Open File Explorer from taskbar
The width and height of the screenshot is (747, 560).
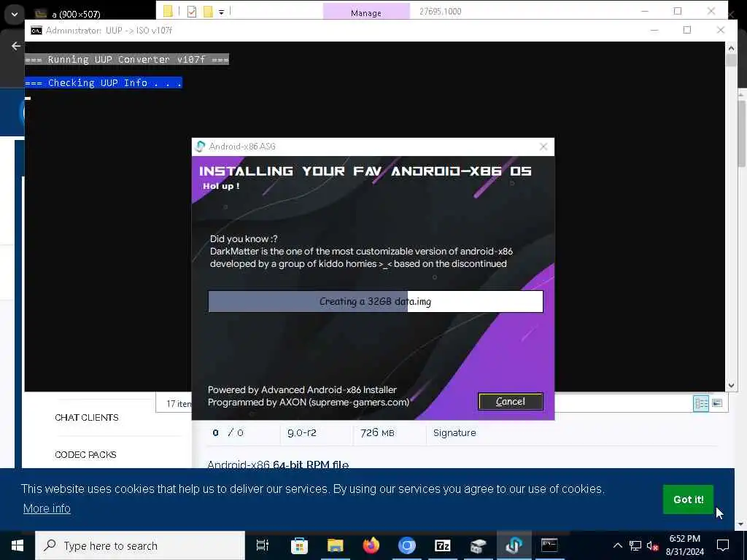point(336,545)
